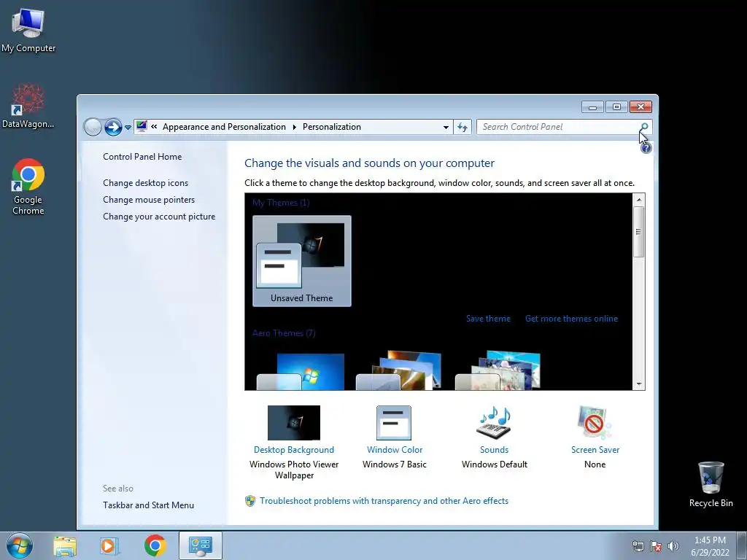The width and height of the screenshot is (747, 560).
Task: Open the Screen Saver icon
Action: click(595, 423)
